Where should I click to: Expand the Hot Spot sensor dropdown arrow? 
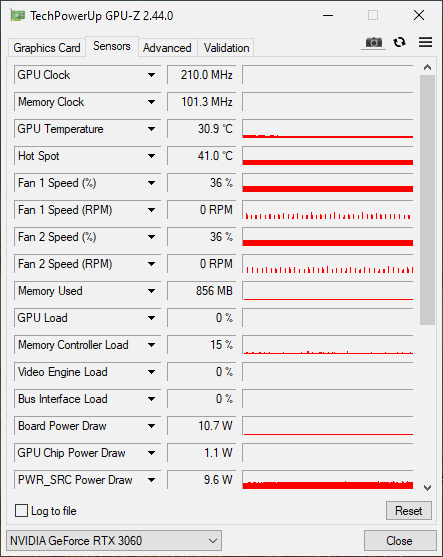pos(151,156)
